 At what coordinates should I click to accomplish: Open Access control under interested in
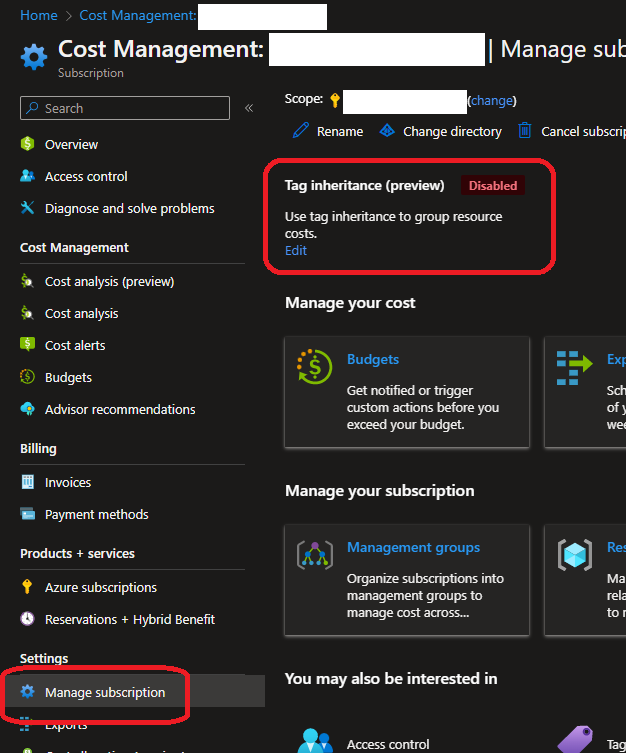[388, 744]
